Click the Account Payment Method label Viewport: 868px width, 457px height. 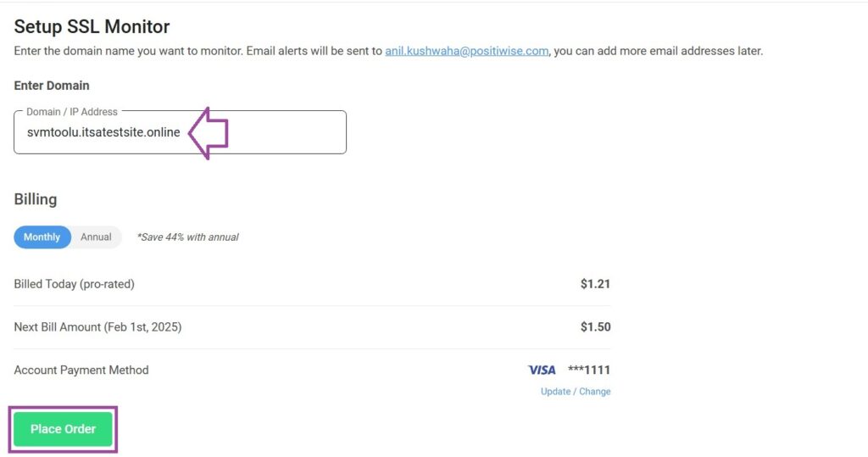[x=81, y=370]
